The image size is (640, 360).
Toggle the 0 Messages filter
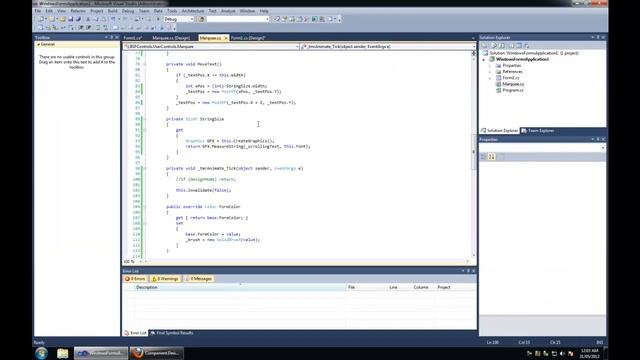point(199,279)
